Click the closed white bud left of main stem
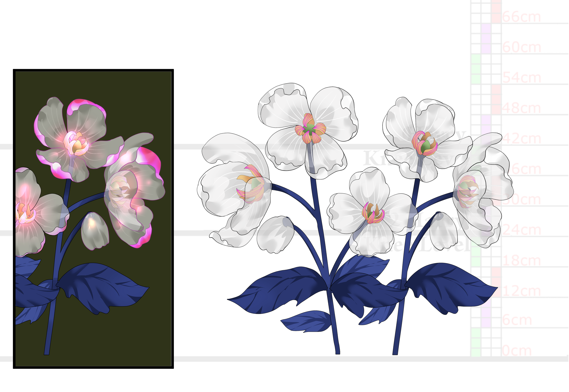Image resolution: width=569 pixels, height=392 pixels. pyautogui.click(x=275, y=235)
